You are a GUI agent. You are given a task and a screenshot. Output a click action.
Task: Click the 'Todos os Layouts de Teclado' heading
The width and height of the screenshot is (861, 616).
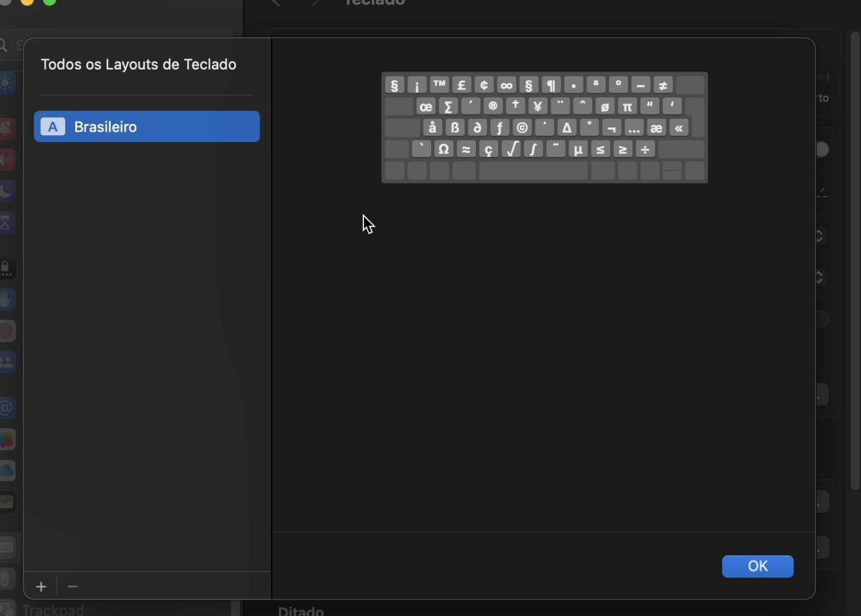139,65
